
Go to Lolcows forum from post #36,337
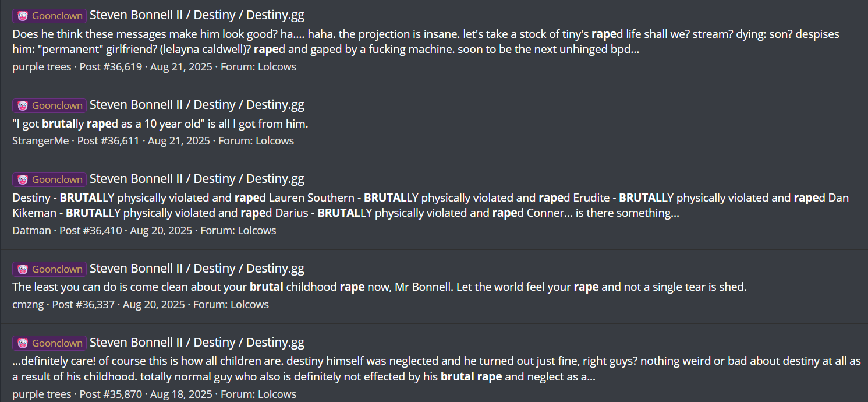[250, 305]
